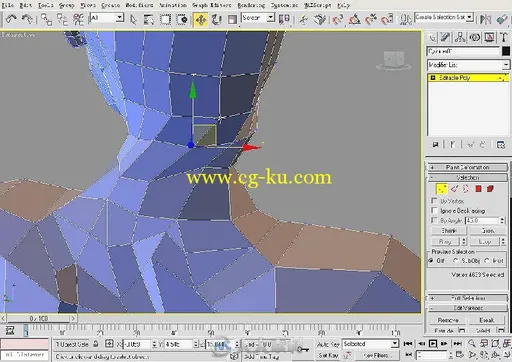Viewport: 512px width, 362px height.
Task: Click the Mirror tool icon
Action: coord(485,19)
